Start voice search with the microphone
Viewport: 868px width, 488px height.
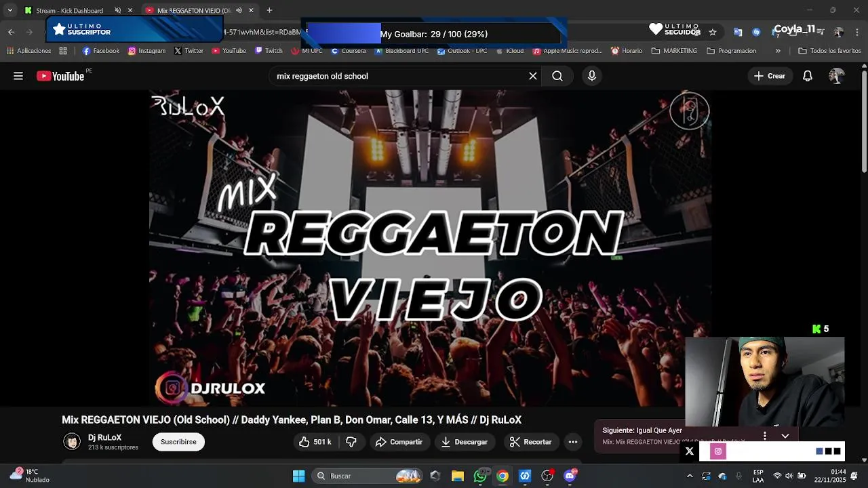click(592, 76)
